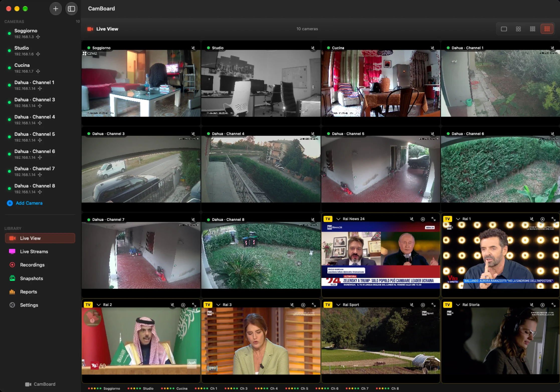Select Live View in Library sidebar
The height and width of the screenshot is (392, 560).
(40, 238)
